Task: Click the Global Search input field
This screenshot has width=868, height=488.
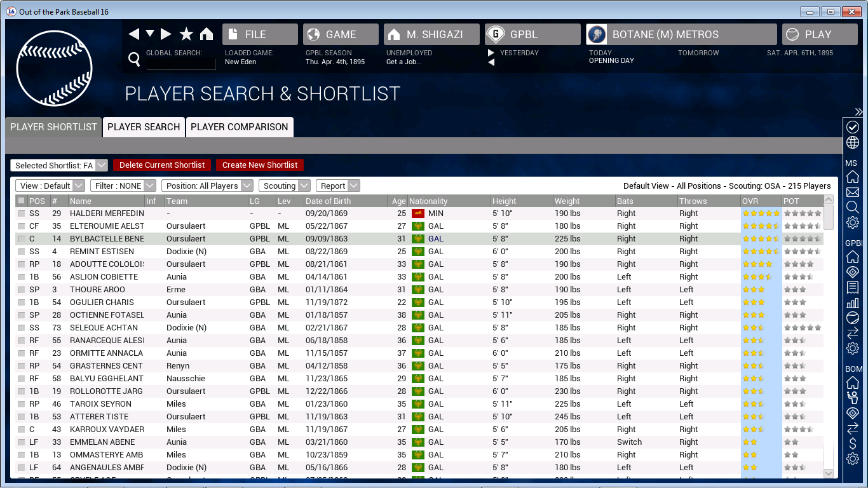Action: pyautogui.click(x=181, y=64)
